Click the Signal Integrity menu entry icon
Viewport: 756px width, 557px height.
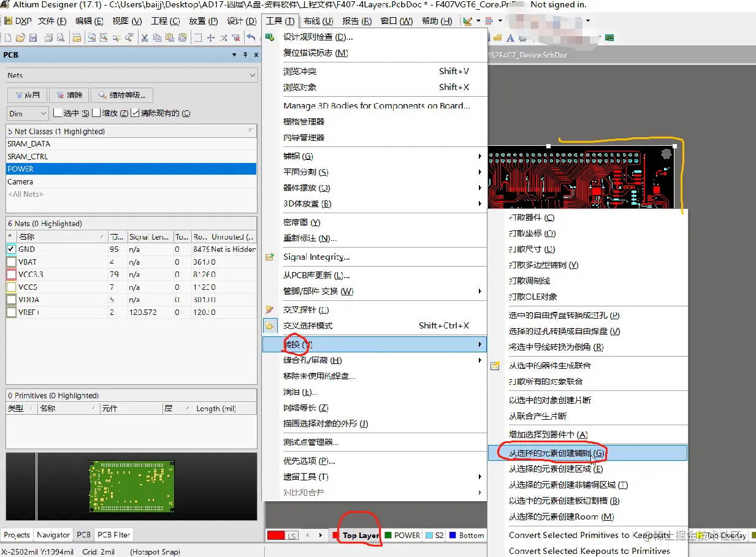[x=270, y=257]
